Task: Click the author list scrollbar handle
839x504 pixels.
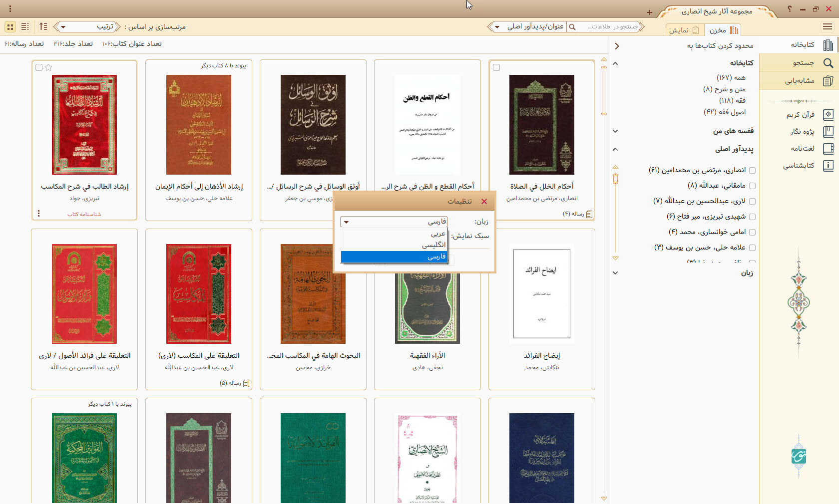Action: [x=615, y=179]
